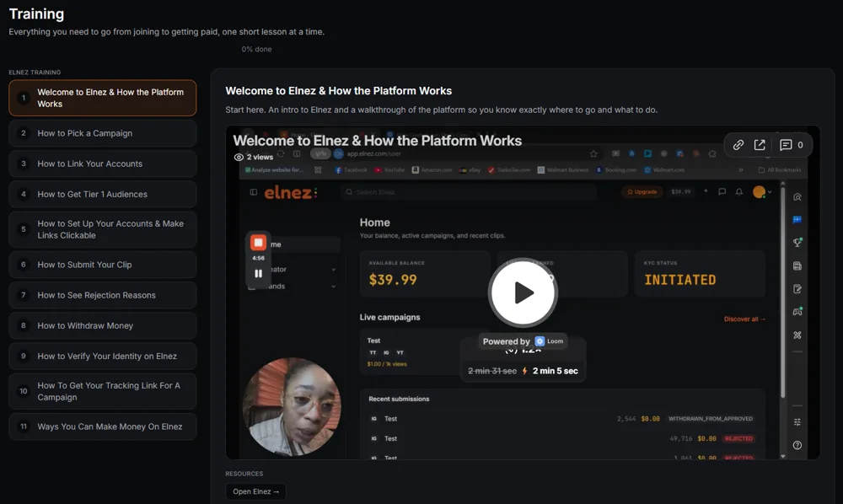Open Ways You Can Make Money On Elnez
Viewport: 843px width, 504px height.
(x=103, y=426)
